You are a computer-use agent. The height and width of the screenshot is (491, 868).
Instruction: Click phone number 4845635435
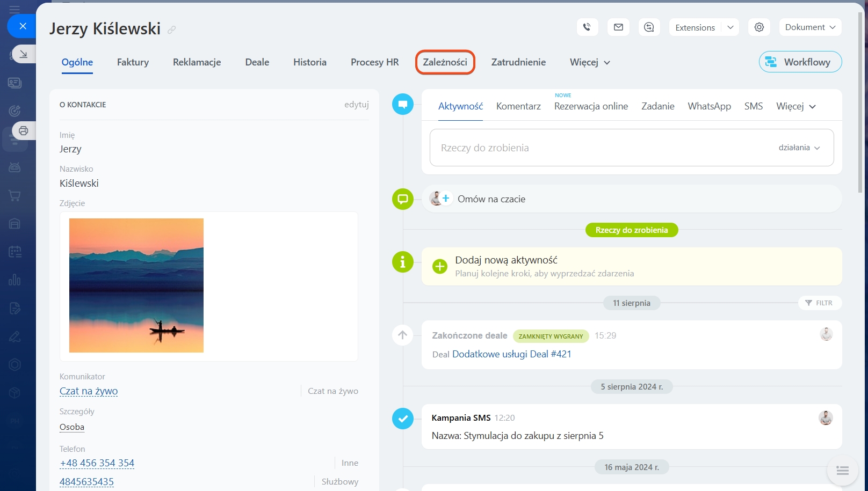(86, 482)
